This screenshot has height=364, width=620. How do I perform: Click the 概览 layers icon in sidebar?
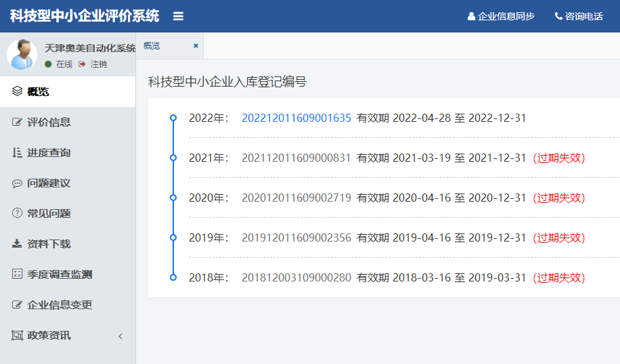17,91
